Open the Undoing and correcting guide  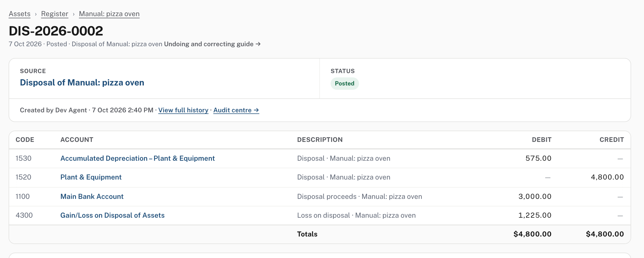pyautogui.click(x=212, y=44)
